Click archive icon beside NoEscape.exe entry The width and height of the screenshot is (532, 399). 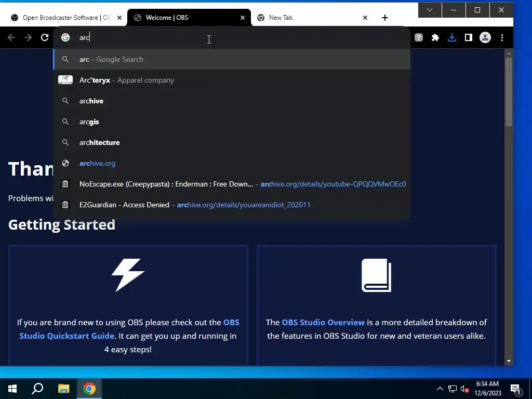coord(65,184)
